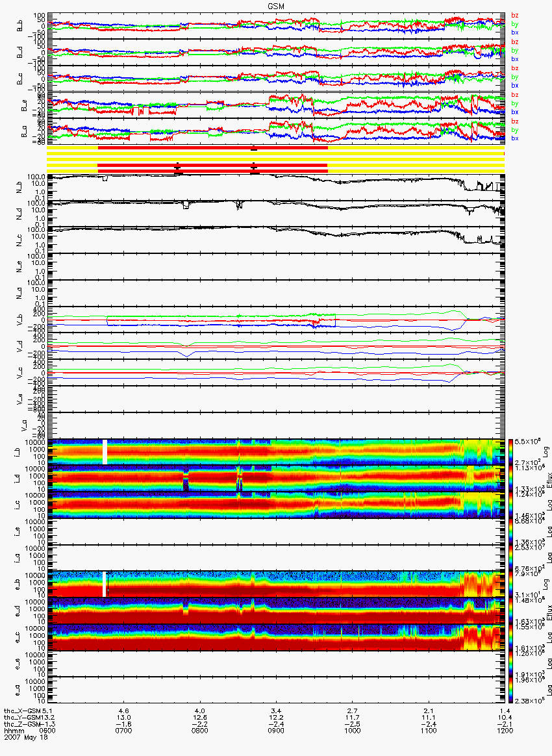The height and width of the screenshot is (756, 552).
Task: Click the 1000 time tick label
Action: point(353,731)
